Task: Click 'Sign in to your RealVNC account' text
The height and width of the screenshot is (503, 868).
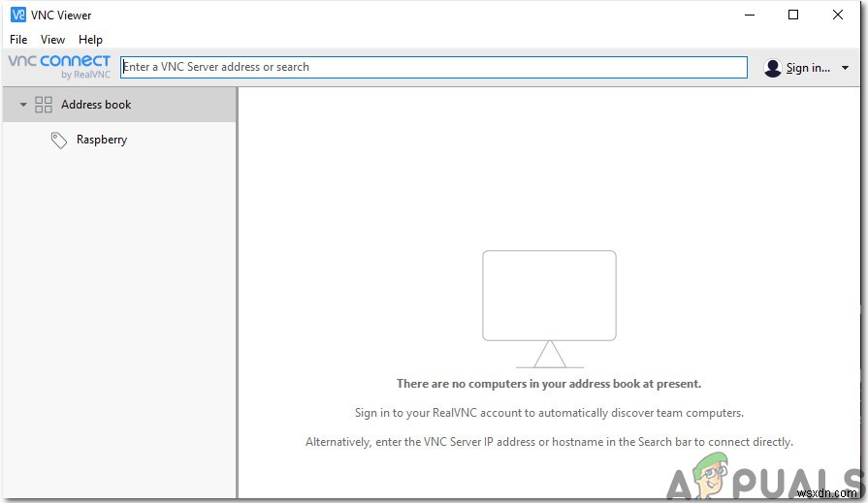Action: click(x=549, y=413)
